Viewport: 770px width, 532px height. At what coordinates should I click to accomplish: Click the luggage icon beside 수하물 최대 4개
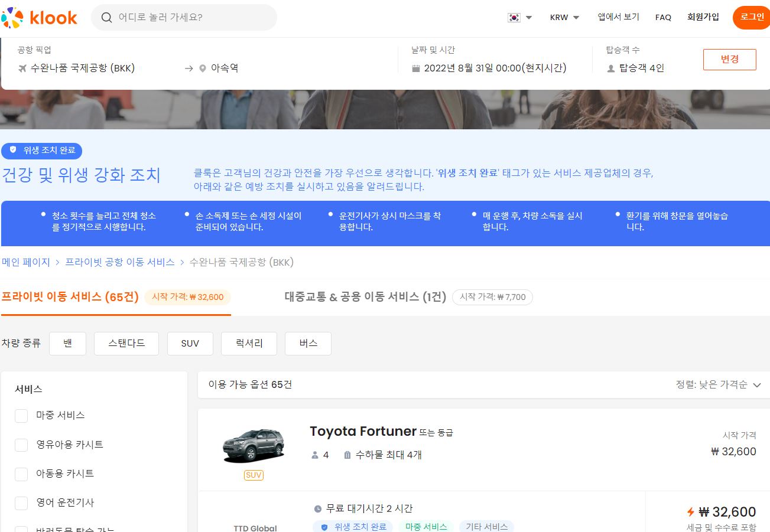[x=347, y=455]
